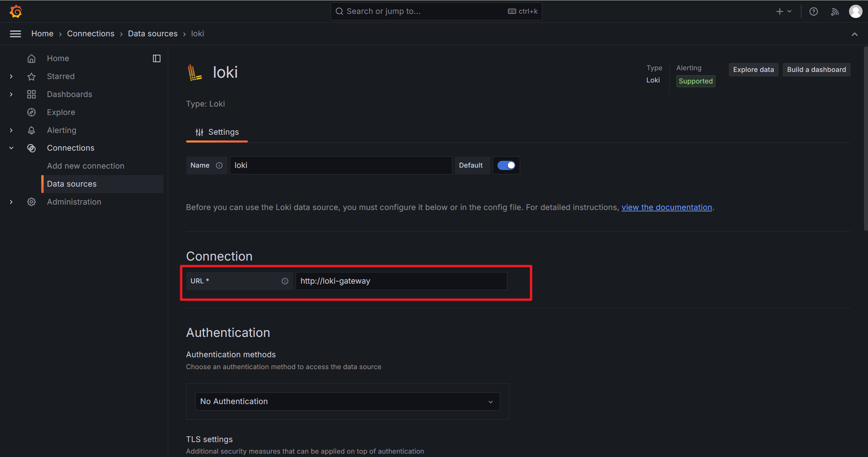Expand the Starred section
This screenshot has height=457, width=868.
pos(11,76)
